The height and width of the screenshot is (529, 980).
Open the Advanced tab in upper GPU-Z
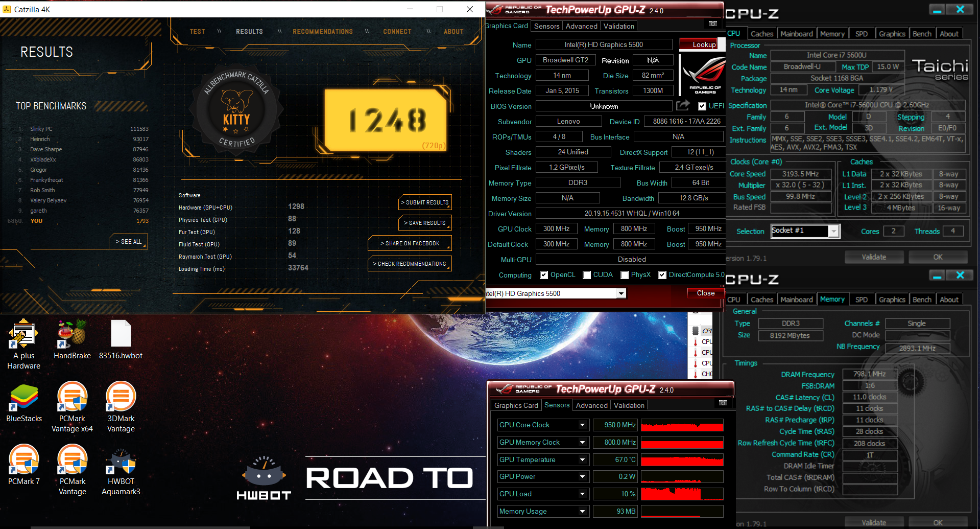[581, 26]
